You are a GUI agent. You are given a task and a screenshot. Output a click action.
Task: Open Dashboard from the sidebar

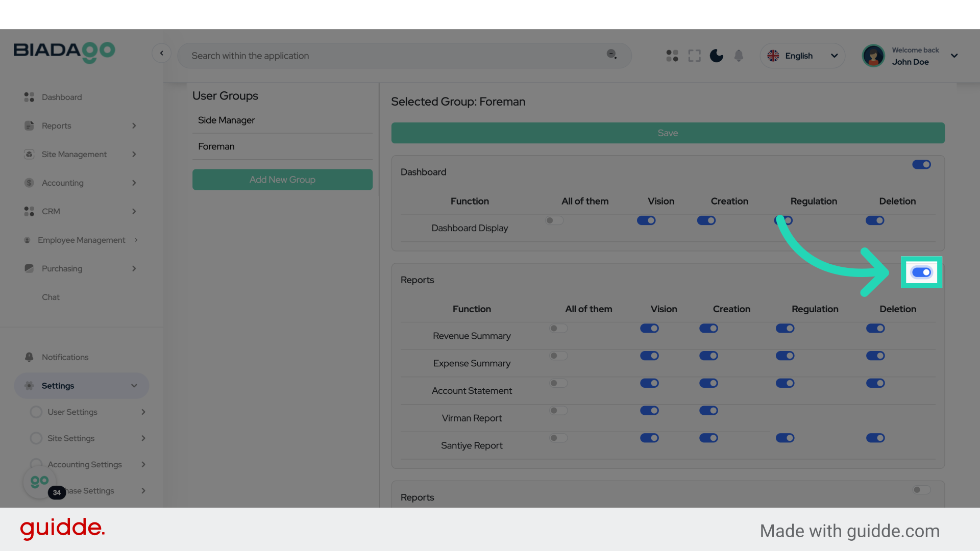point(61,97)
